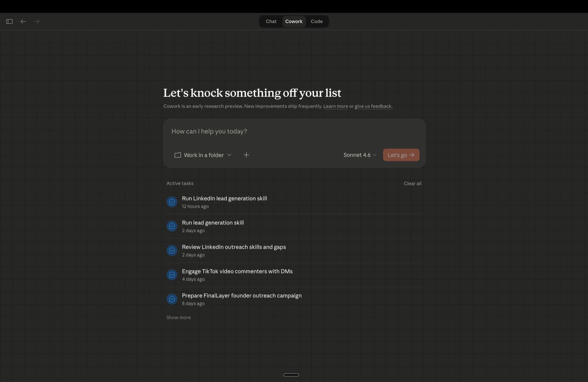588x382 pixels.
Task: Click the Run lead generation skill task icon
Action: click(x=172, y=226)
